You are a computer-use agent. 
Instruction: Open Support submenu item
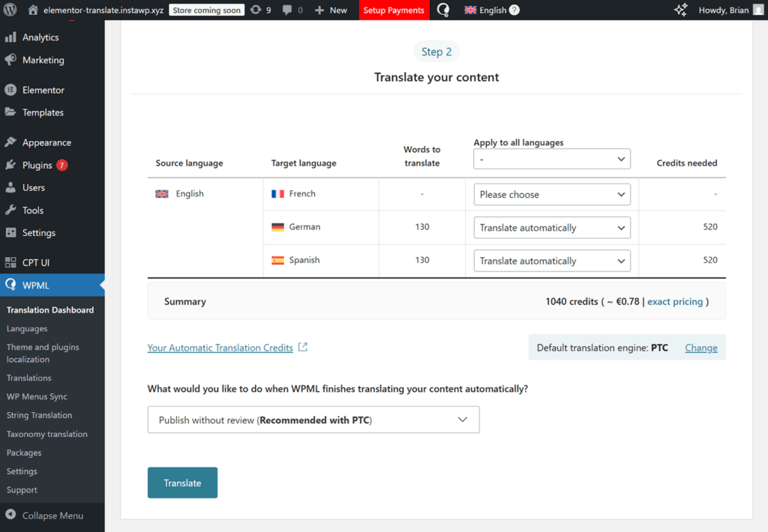[22, 490]
